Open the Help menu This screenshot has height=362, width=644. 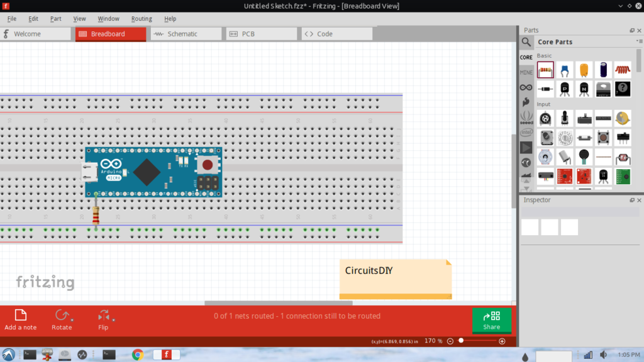pos(170,18)
